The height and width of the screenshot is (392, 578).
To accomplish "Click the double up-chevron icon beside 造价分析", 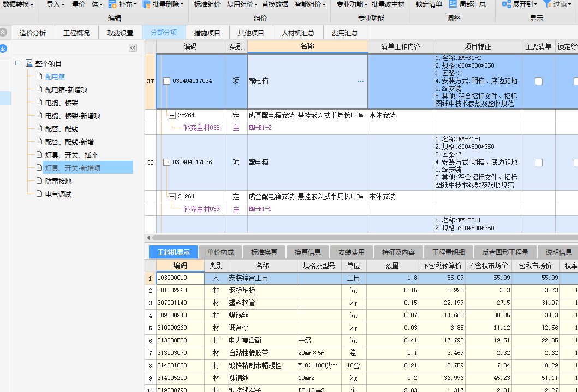I will 3,32.
